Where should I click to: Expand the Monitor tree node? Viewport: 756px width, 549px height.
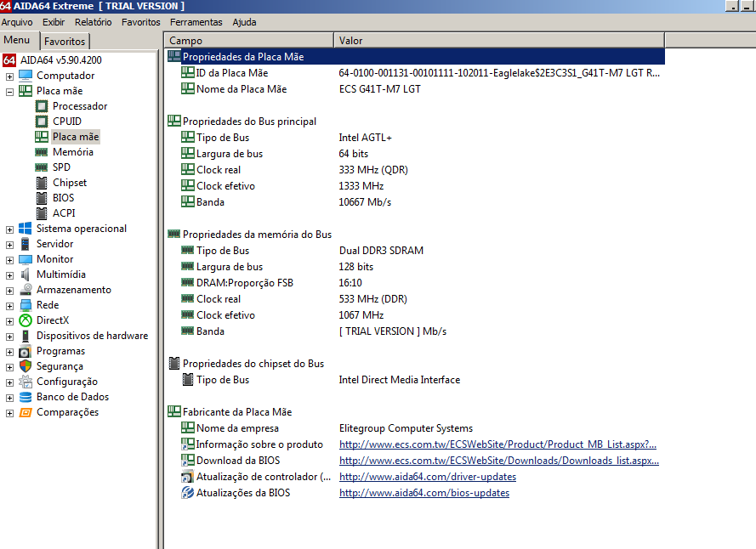pyautogui.click(x=9, y=260)
